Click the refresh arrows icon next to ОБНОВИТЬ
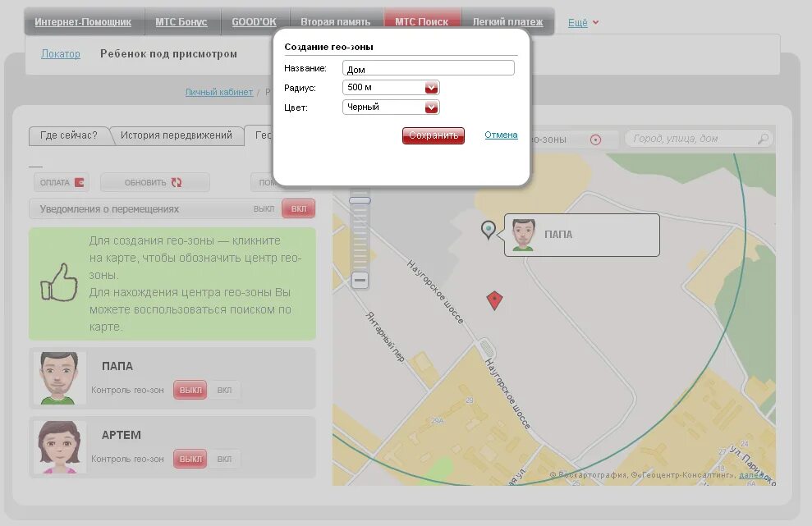Image resolution: width=812 pixels, height=526 pixels. [177, 182]
